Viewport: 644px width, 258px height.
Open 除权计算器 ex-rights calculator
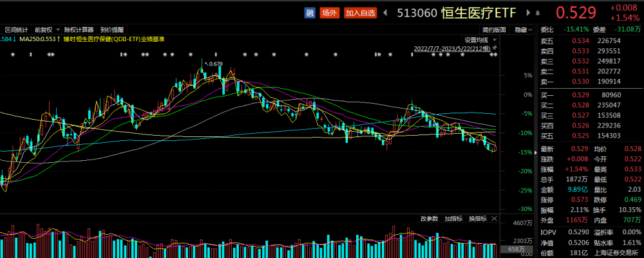click(x=79, y=30)
